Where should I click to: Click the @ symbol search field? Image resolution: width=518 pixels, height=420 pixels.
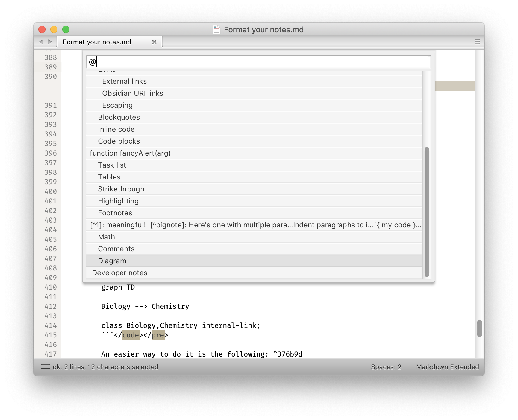pyautogui.click(x=258, y=61)
